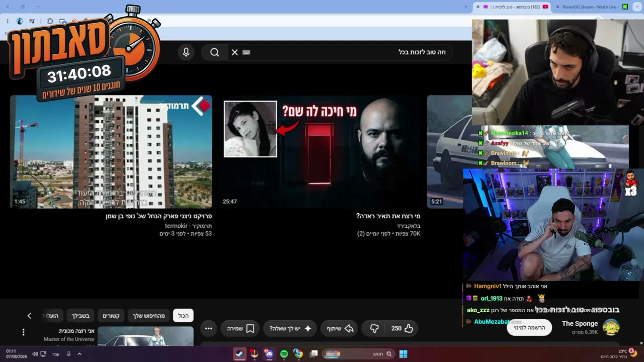
Task: Select the קשורים filter chip
Action: [x=111, y=315]
